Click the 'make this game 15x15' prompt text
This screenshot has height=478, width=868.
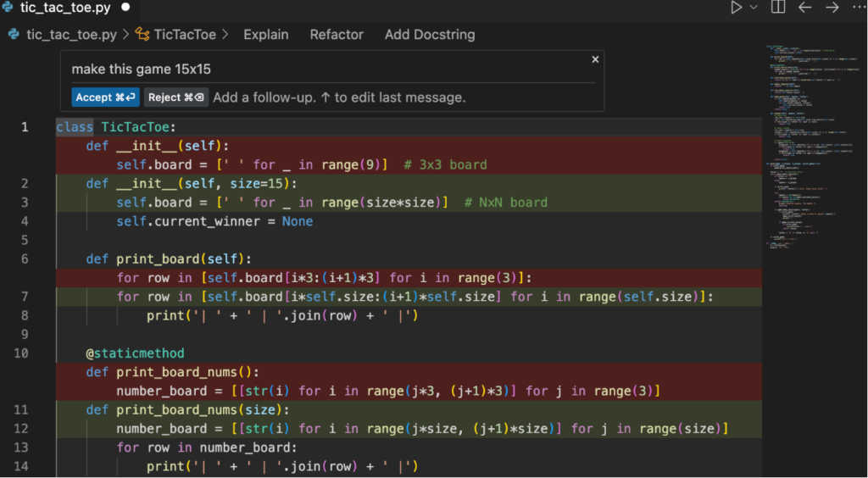[142, 69]
